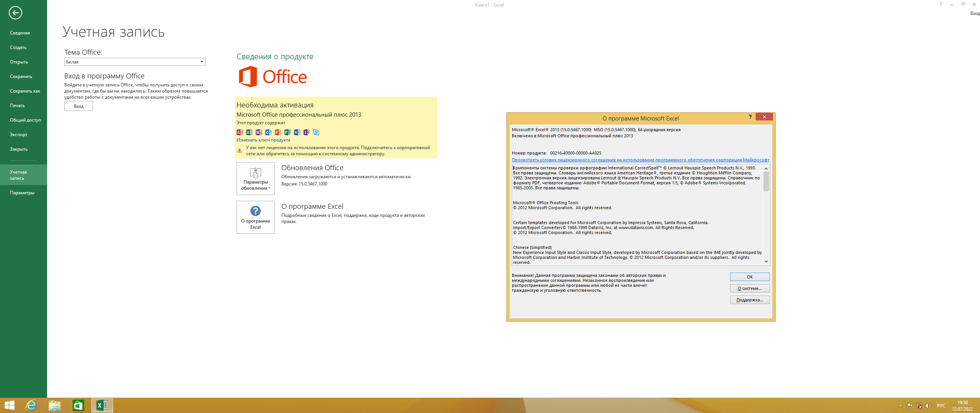Click the Excel window help question mark
Image resolution: width=980 pixels, height=413 pixels.
(x=941, y=5)
